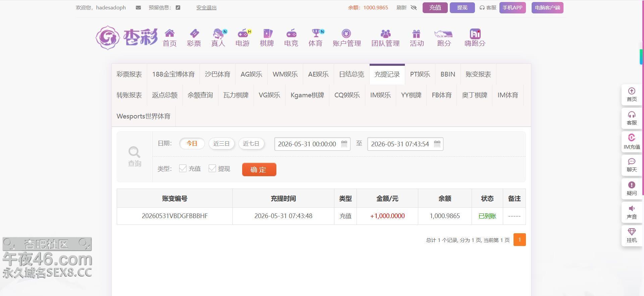Switch to the 账变报表 tab

tap(478, 74)
